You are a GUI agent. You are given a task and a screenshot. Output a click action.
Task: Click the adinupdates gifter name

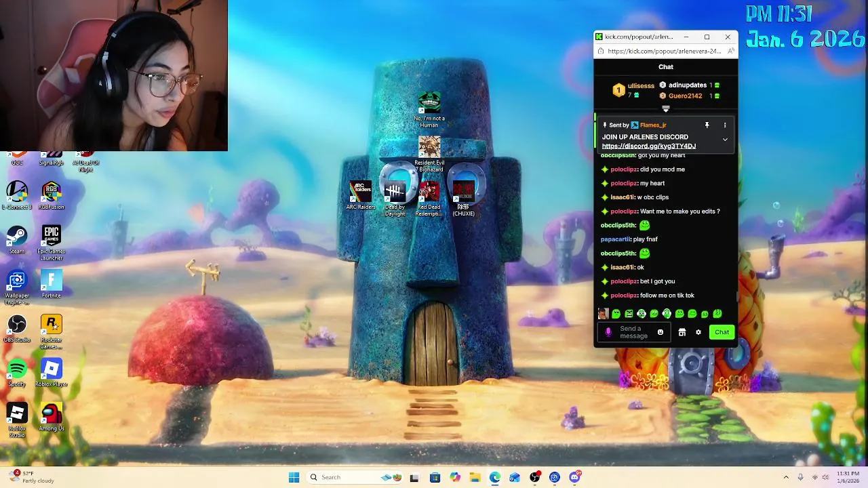pos(688,85)
